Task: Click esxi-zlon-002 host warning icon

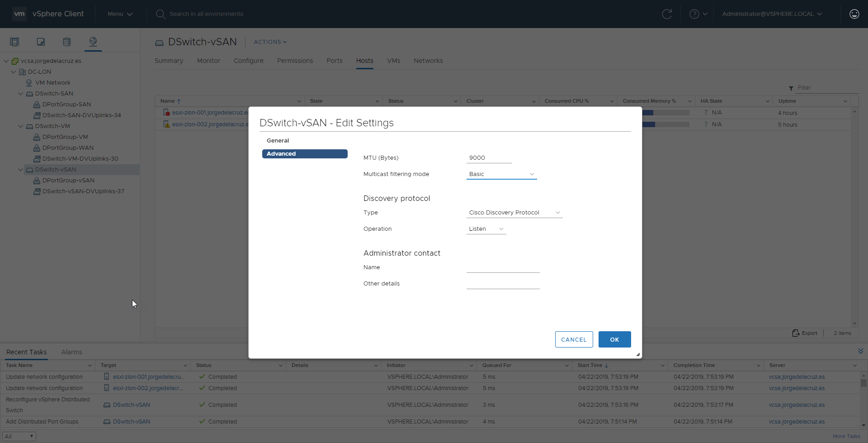Action: 166,124
